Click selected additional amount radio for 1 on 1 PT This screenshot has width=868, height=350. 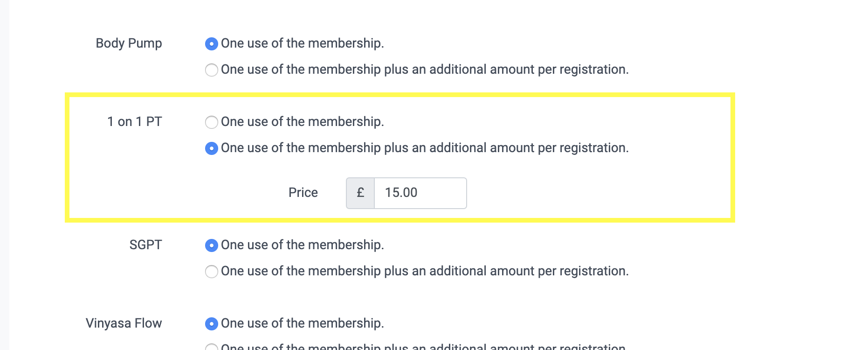212,148
